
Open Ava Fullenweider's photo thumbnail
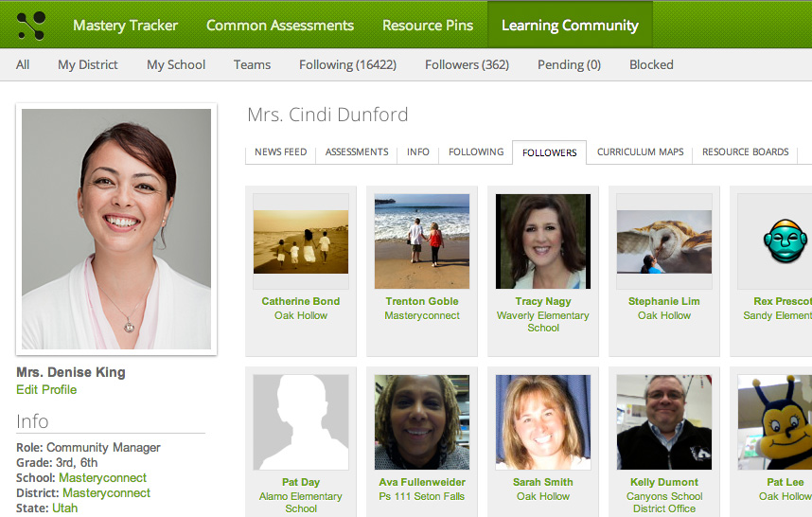[x=422, y=422]
